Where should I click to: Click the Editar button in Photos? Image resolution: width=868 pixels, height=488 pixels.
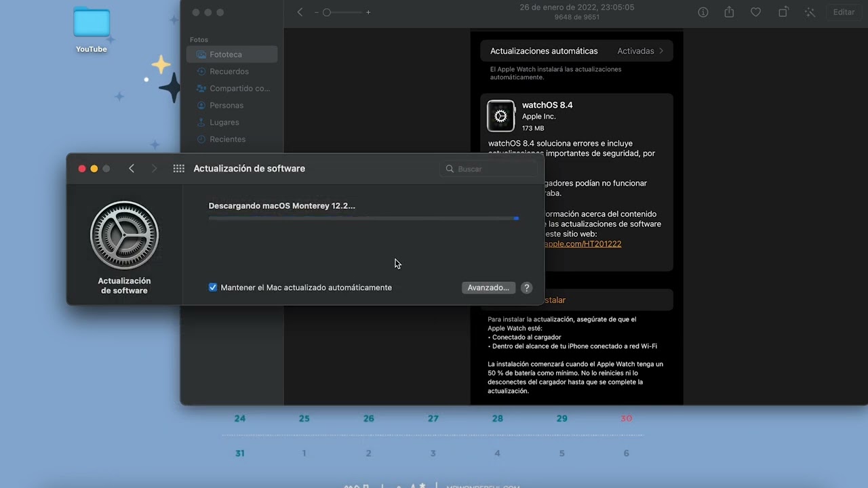pos(844,12)
